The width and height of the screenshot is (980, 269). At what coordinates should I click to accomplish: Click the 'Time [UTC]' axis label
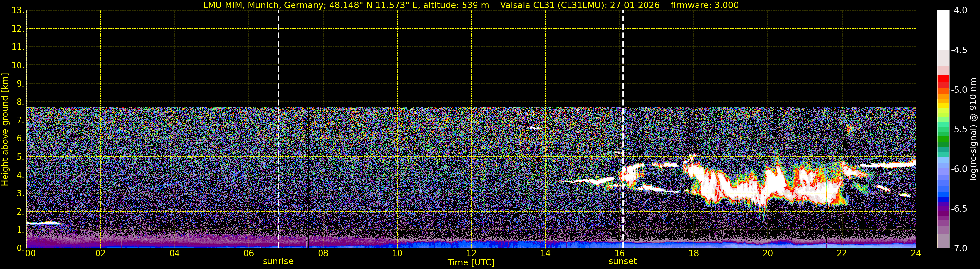point(471,262)
